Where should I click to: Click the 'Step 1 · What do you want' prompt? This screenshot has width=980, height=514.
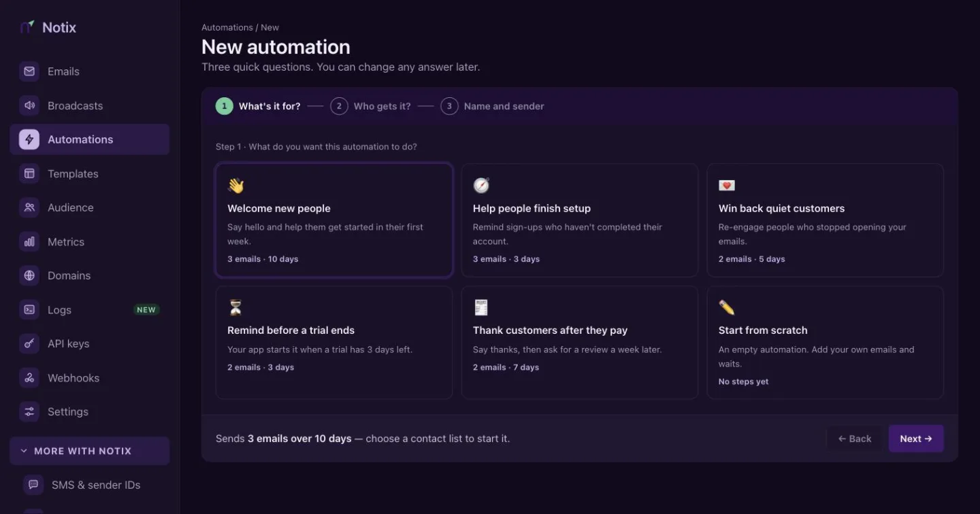(316, 147)
